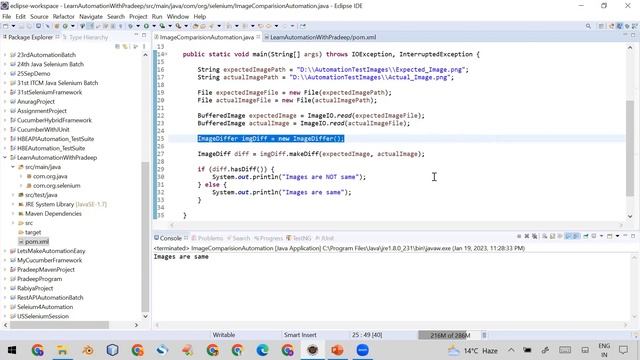Click the Package Explorer vertical scrollbar
640x360 pixels.
(145, 237)
